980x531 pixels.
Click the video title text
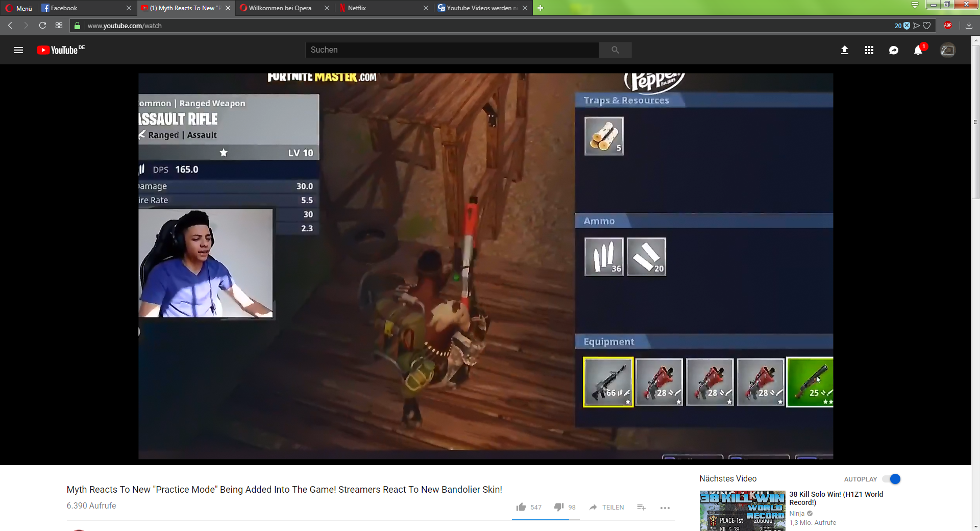click(284, 490)
